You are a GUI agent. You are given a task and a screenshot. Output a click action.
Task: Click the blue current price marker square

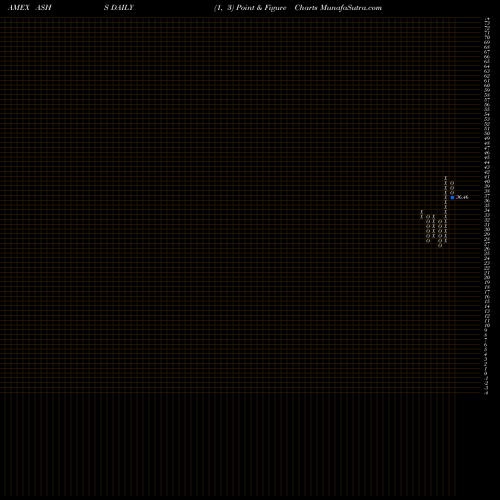click(x=452, y=197)
